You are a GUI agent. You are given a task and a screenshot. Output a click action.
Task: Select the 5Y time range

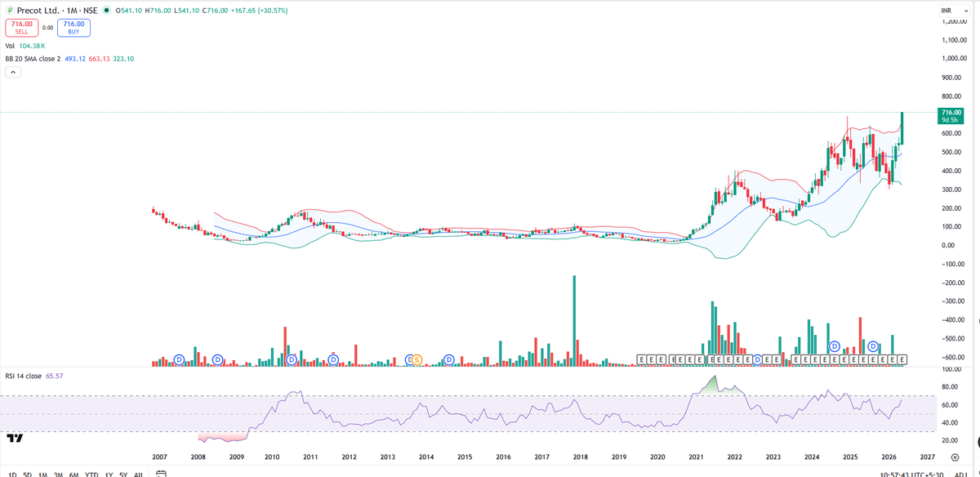[123, 475]
